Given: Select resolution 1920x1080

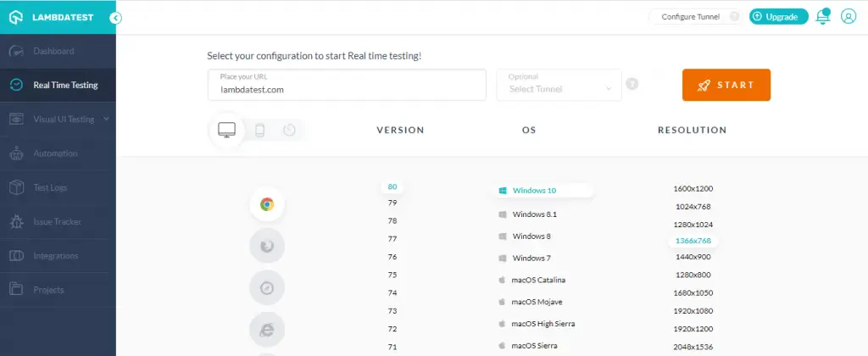Looking at the screenshot, I should pos(693,310).
